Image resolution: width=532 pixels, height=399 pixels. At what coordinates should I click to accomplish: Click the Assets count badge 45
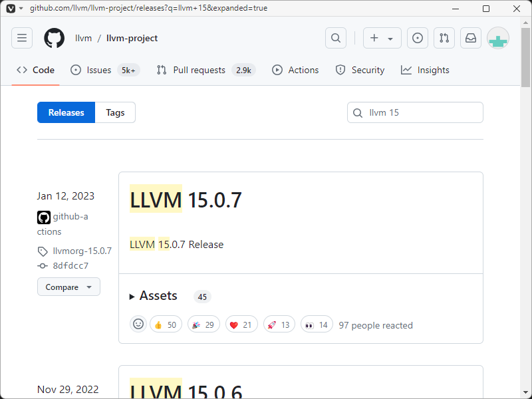point(202,297)
